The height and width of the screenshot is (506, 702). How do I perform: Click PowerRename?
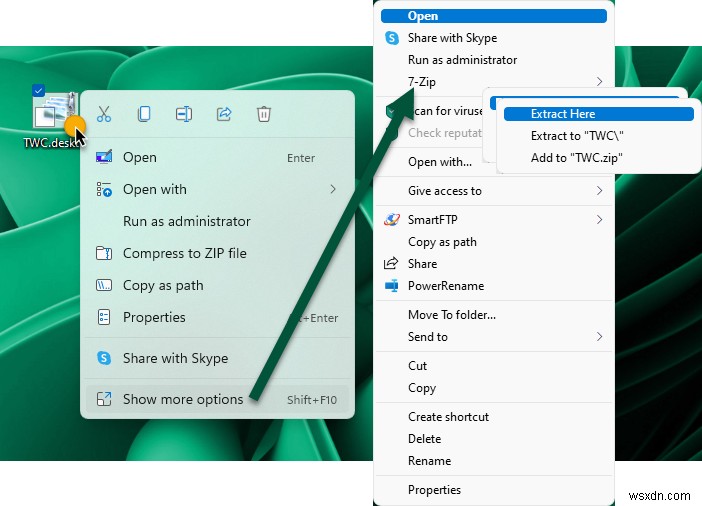[494, 286]
